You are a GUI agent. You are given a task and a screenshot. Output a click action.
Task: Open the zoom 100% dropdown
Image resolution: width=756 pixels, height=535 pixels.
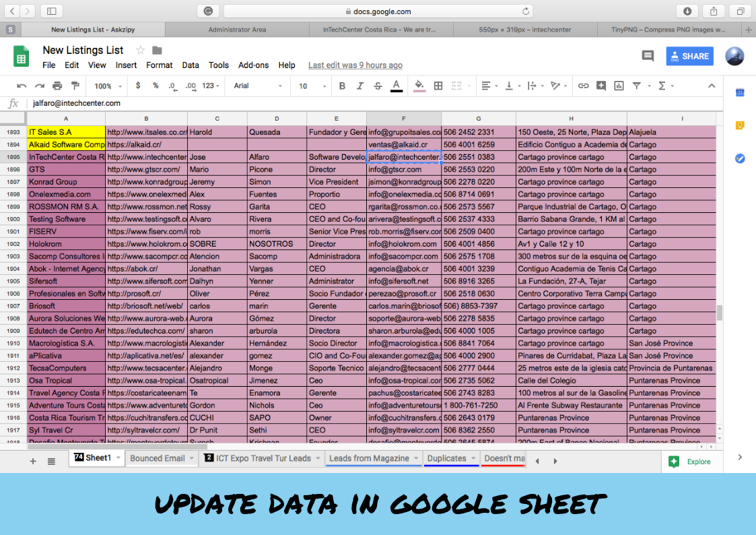tap(108, 86)
